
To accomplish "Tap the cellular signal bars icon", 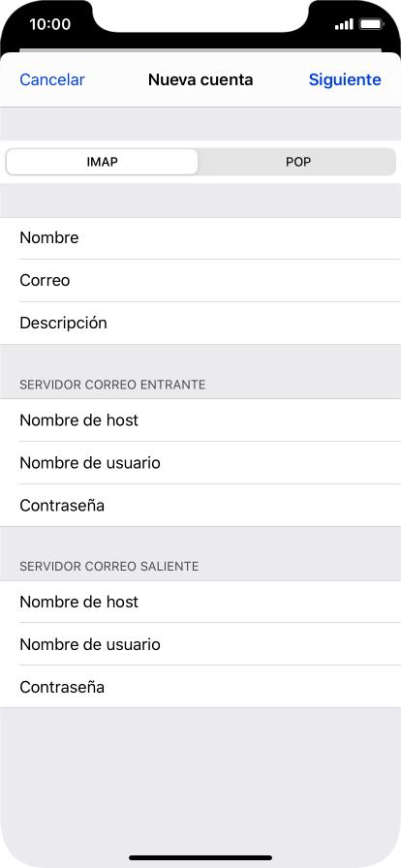I will (x=344, y=24).
